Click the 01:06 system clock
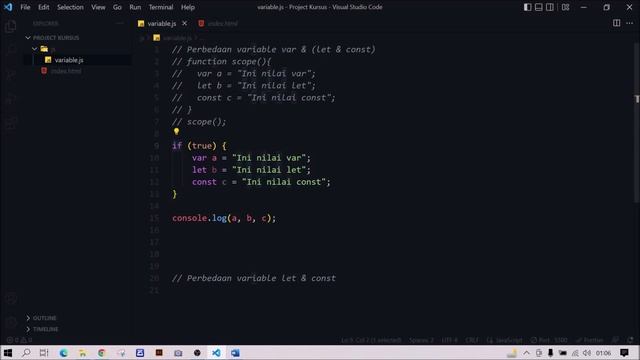640x360 pixels. click(x=603, y=353)
